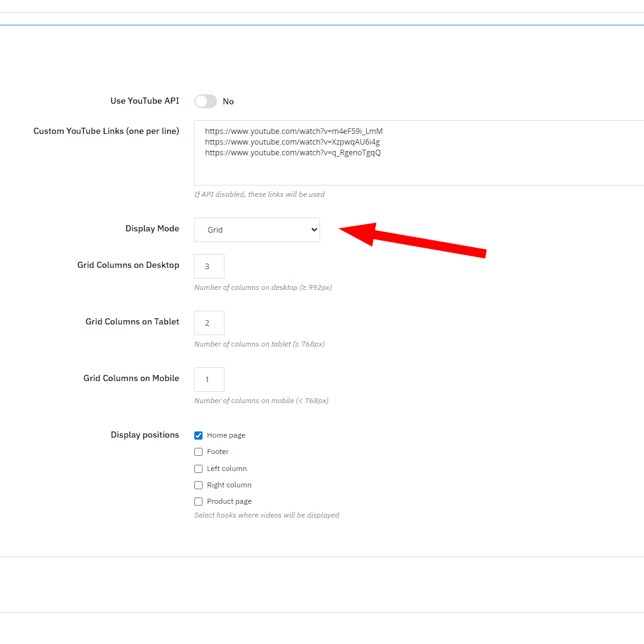Click the Display positions label
Screen dimensions: 644x644
point(145,435)
